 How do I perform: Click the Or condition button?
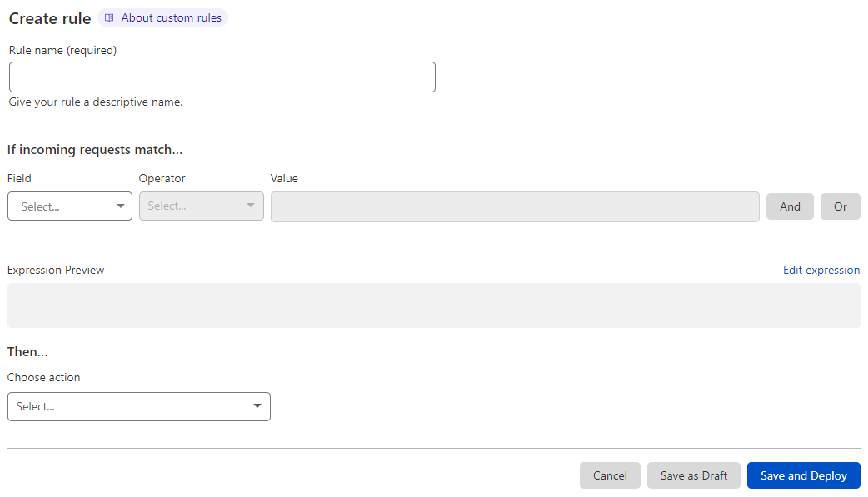(x=840, y=206)
